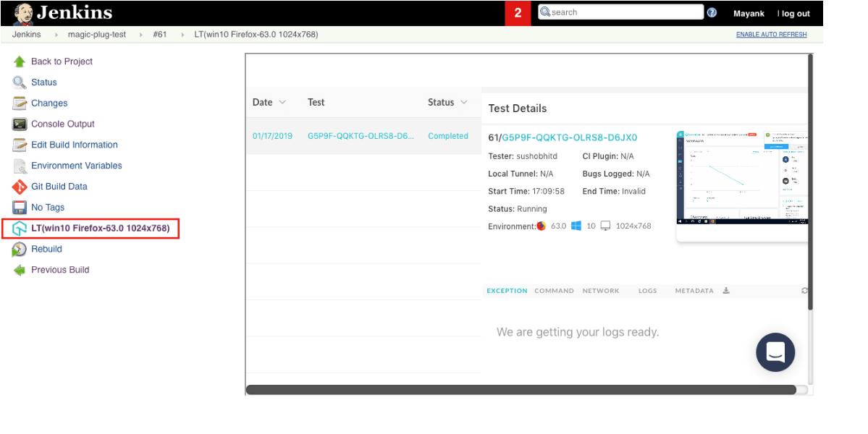Expand the Date column sort dropdown
This screenshot has width=868, height=434.
point(282,103)
